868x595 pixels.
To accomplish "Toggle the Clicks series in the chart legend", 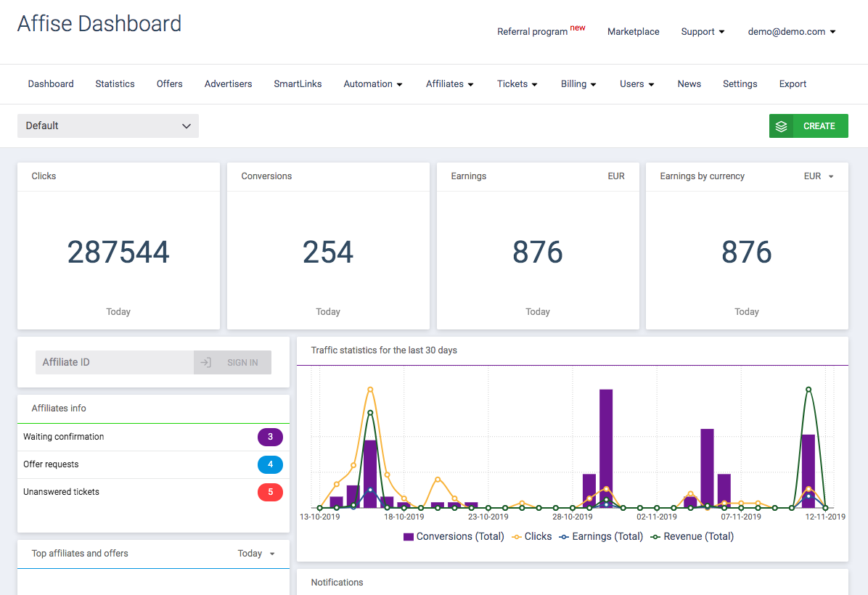I will point(532,536).
